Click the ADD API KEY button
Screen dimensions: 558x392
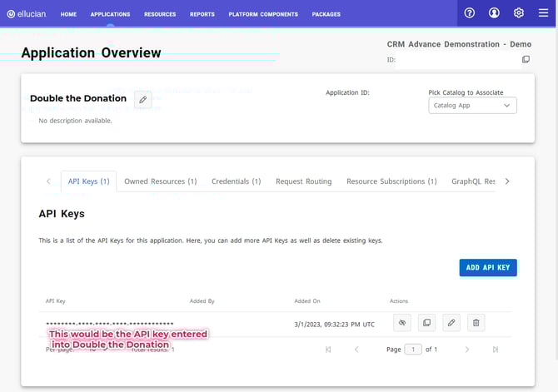point(488,267)
